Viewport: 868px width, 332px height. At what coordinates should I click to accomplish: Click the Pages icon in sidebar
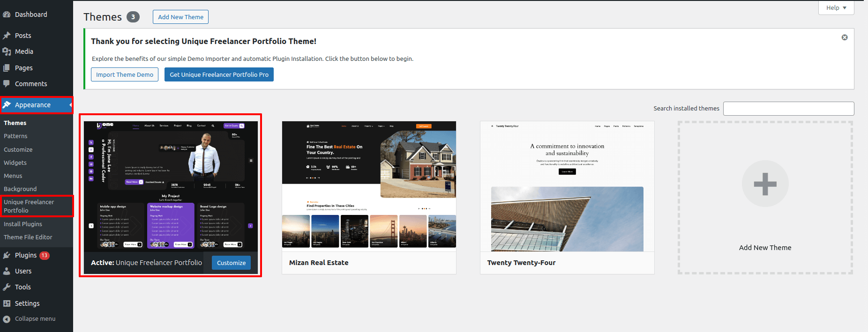(x=7, y=68)
